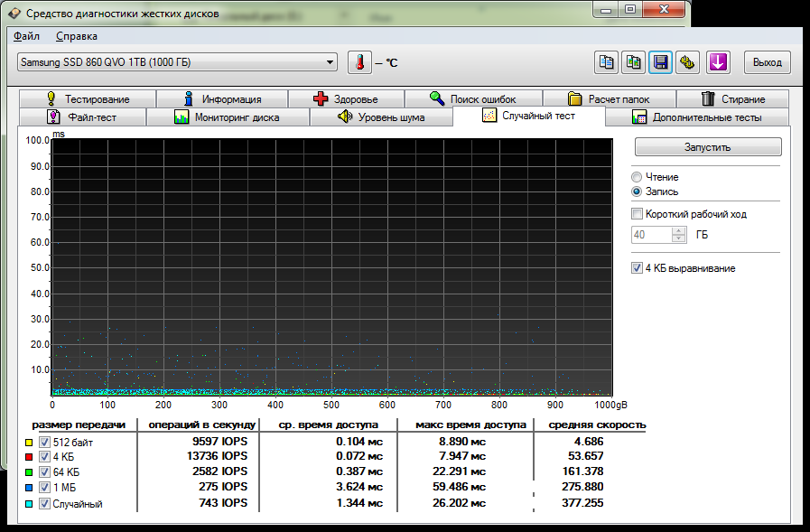Open the Поиск ошибок magnifier tab

(473, 98)
